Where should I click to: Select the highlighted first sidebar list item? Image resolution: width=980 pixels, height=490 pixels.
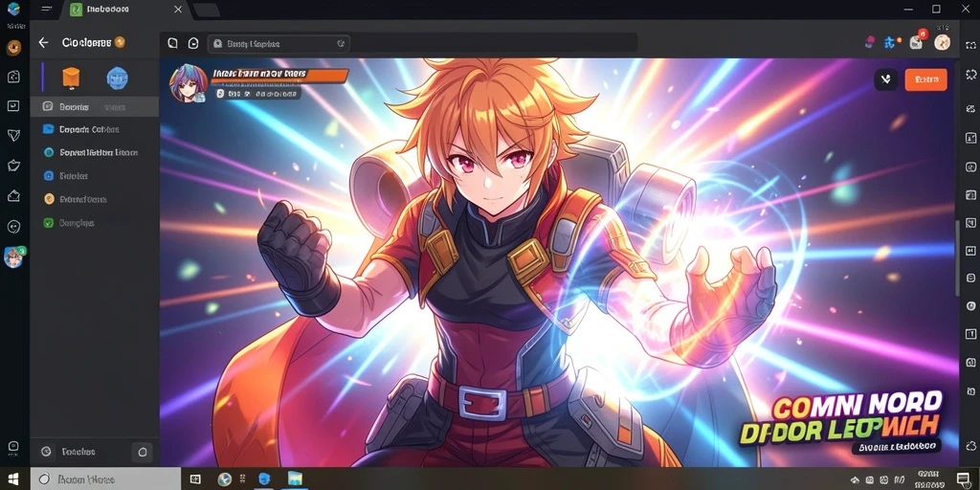point(95,107)
